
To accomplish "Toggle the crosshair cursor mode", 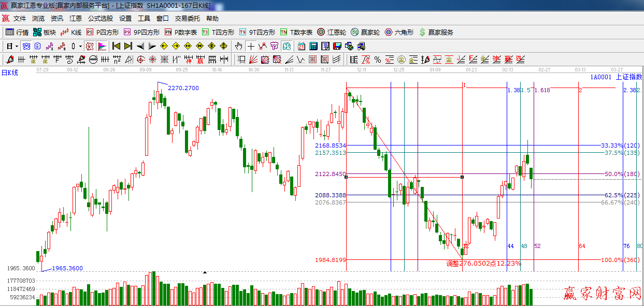I will (251, 46).
